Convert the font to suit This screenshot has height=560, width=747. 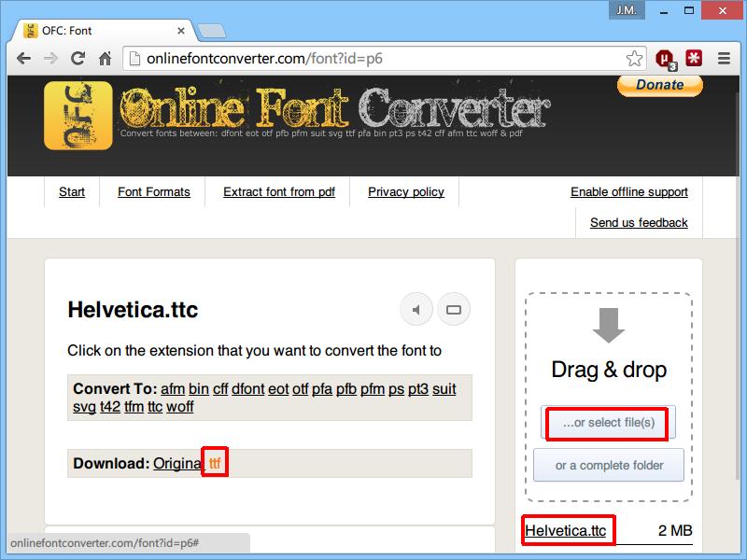tap(444, 389)
